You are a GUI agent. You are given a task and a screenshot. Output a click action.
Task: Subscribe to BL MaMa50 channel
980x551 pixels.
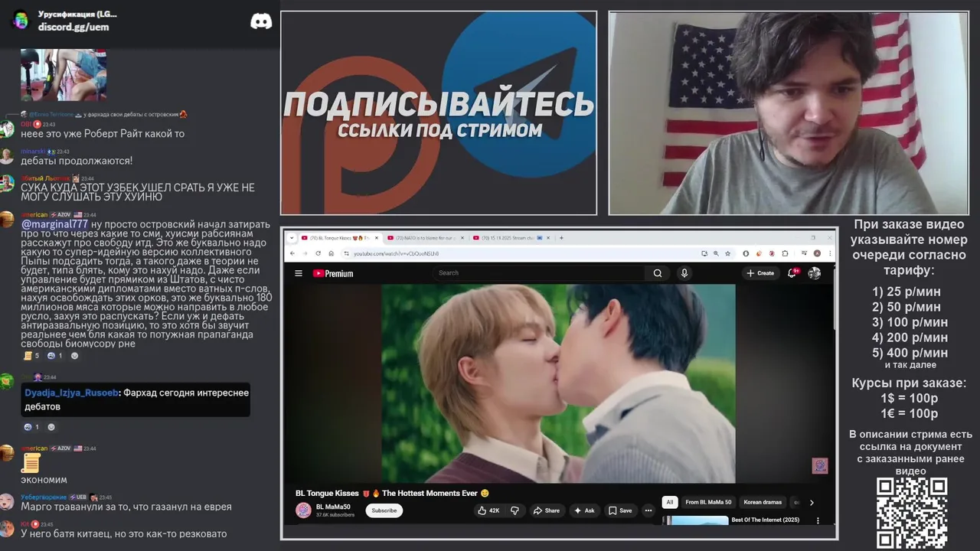[x=384, y=510]
